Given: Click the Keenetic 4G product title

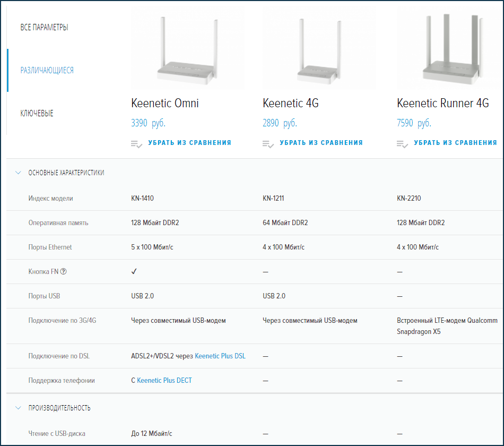Looking at the screenshot, I should tap(291, 103).
